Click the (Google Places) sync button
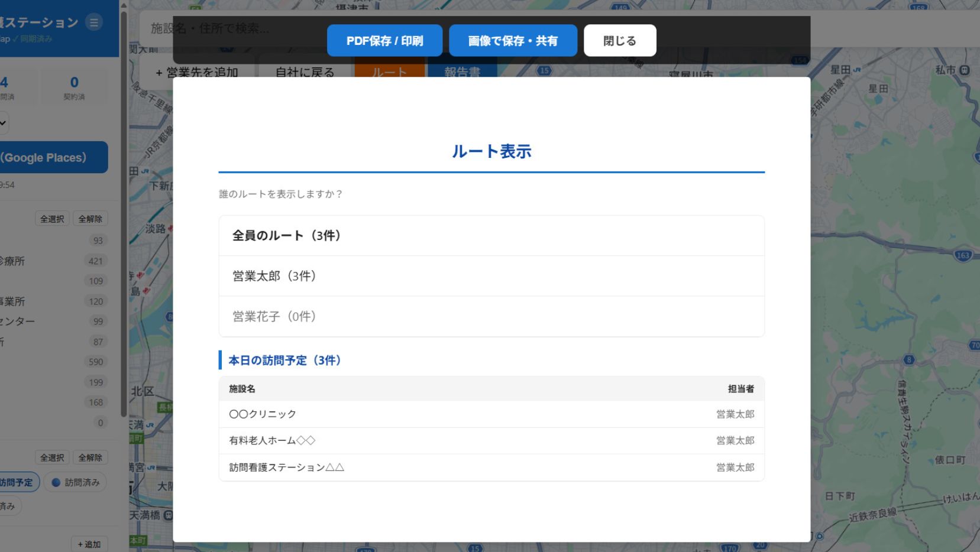The image size is (980, 552). [47, 157]
